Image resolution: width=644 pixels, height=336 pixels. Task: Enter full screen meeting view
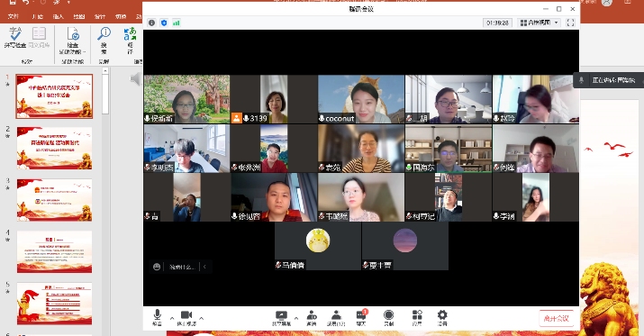570,23
